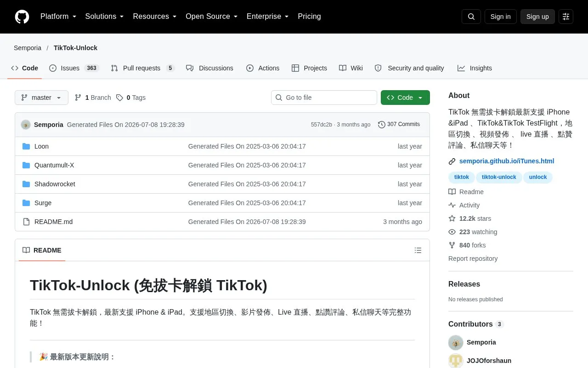This screenshot has height=368, width=588.
Task: Switch to the Discussions tab
Action: (209, 68)
